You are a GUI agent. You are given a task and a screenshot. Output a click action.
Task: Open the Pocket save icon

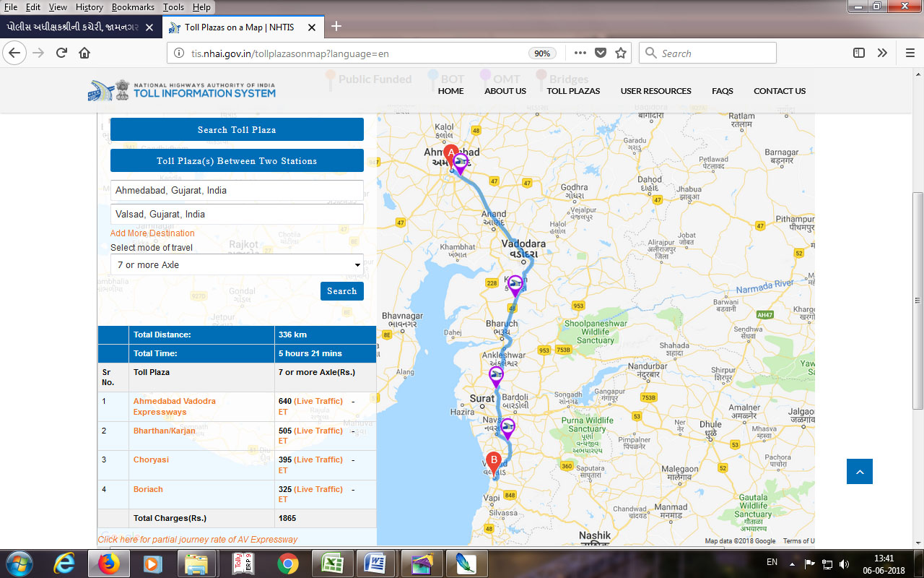click(x=600, y=53)
